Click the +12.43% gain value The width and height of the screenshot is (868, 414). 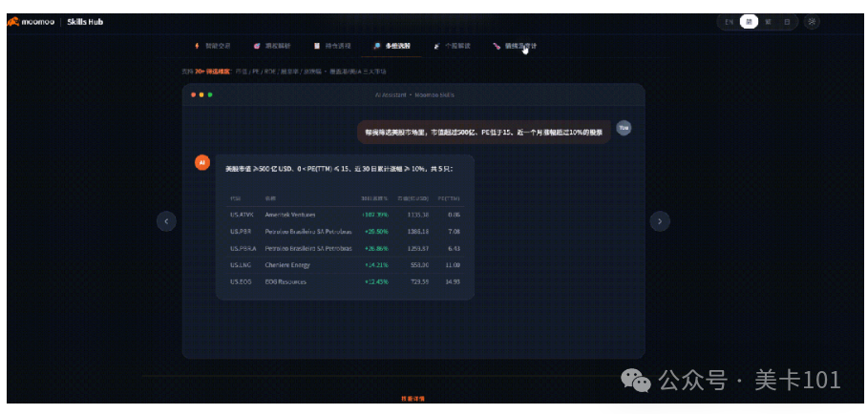(376, 282)
